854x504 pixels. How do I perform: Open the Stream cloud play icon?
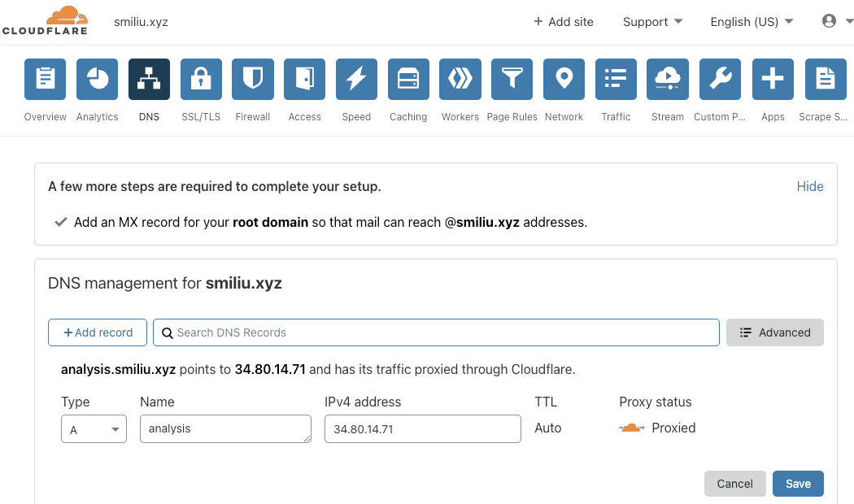[668, 80]
